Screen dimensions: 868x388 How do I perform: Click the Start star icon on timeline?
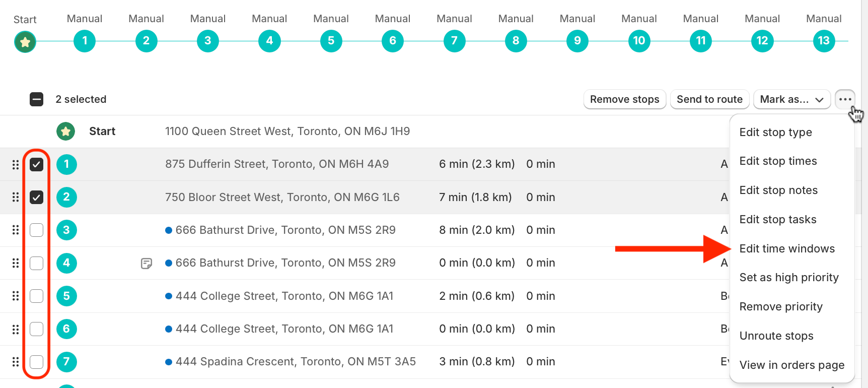pyautogui.click(x=25, y=41)
